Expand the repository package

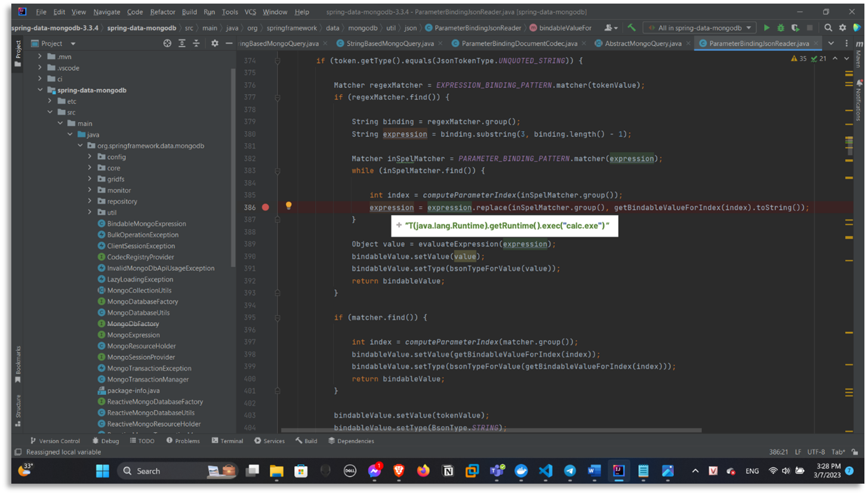click(x=90, y=201)
